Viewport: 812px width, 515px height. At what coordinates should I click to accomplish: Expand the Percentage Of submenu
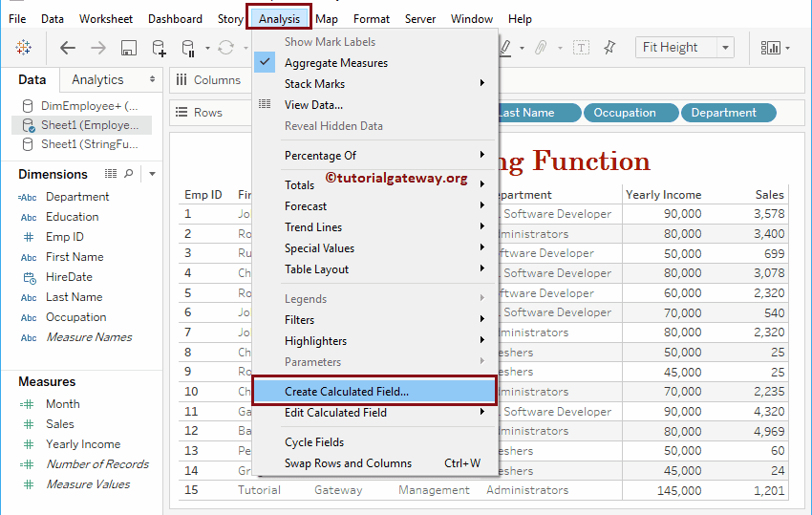click(482, 155)
